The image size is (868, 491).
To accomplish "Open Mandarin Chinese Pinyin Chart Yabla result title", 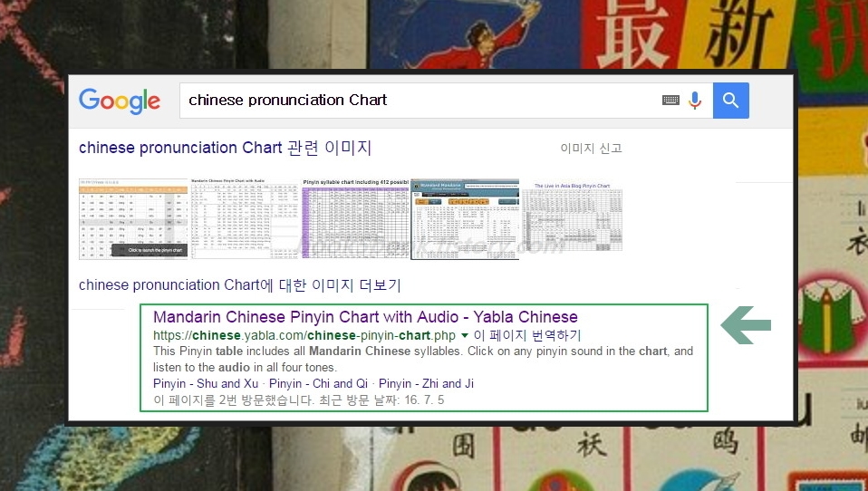I will tap(365, 317).
